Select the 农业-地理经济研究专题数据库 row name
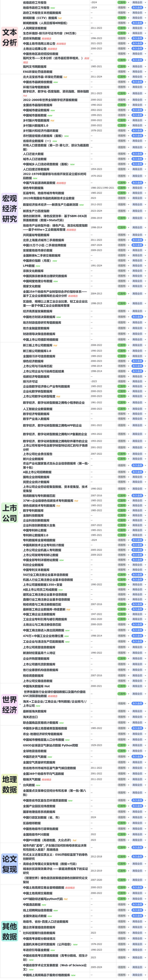 (x=43, y=734)
